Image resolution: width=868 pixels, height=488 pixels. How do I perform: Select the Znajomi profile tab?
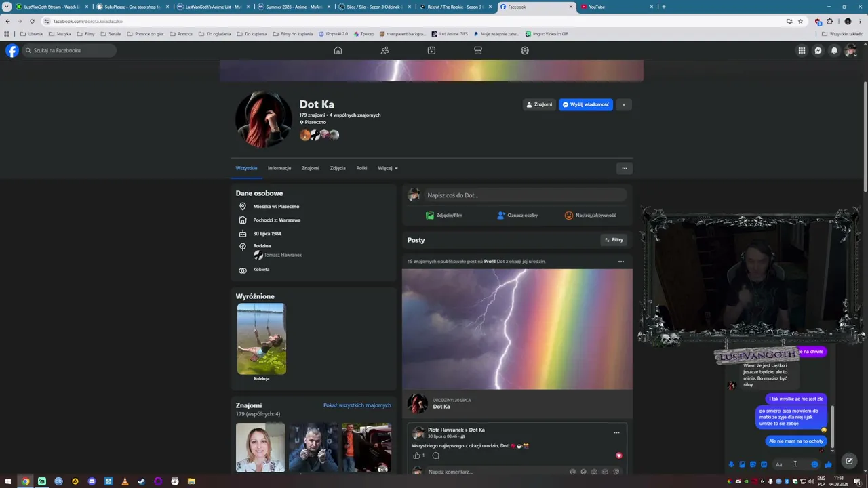tap(311, 168)
